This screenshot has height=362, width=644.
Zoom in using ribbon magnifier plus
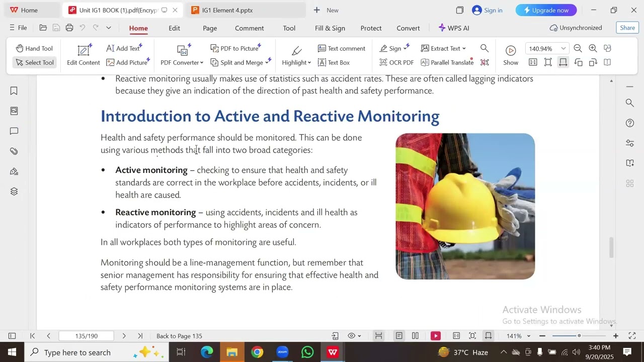593,48
